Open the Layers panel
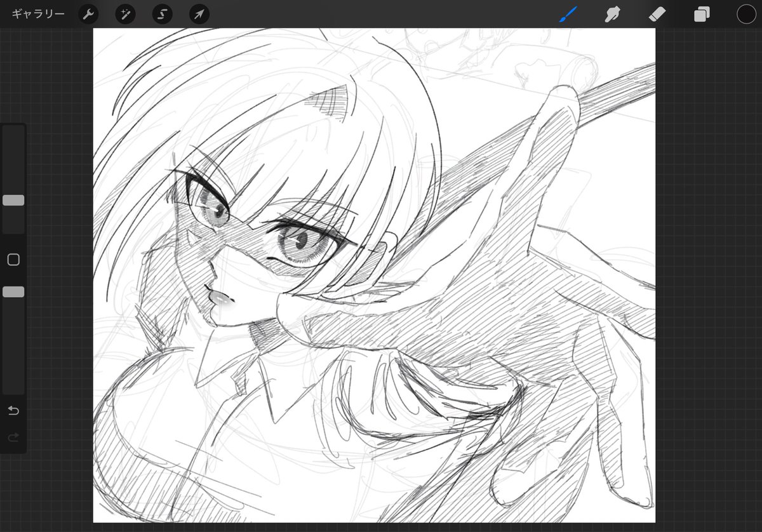 pos(702,14)
